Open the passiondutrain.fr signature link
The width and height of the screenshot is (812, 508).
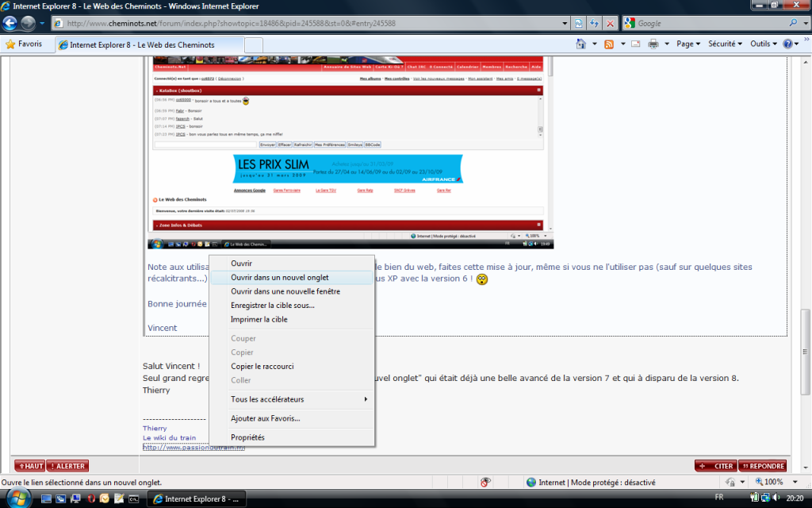point(193,448)
